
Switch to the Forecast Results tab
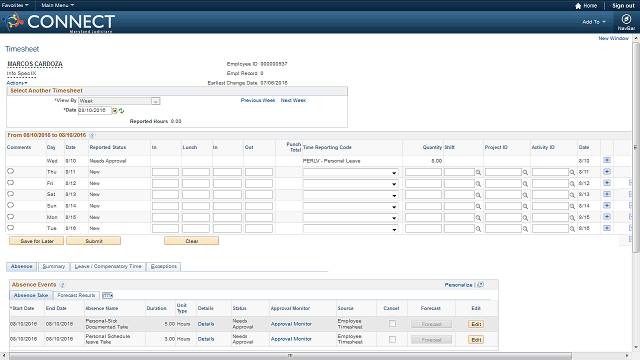point(76,295)
